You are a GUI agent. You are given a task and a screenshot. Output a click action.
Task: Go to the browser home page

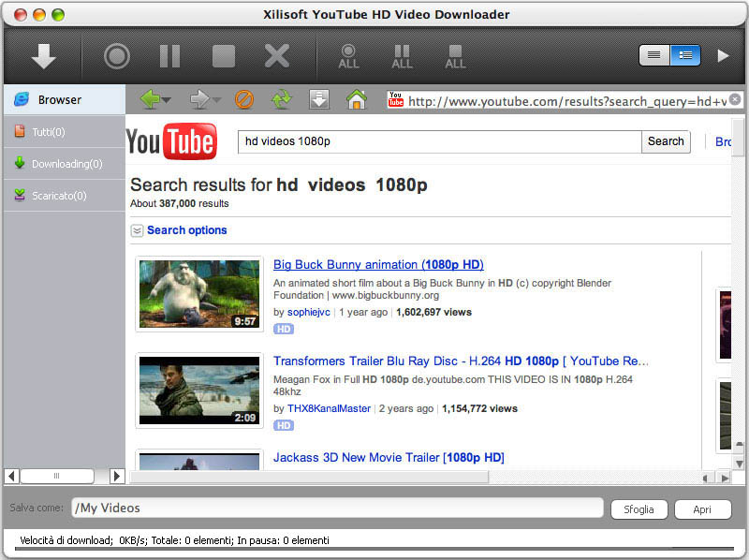click(357, 99)
